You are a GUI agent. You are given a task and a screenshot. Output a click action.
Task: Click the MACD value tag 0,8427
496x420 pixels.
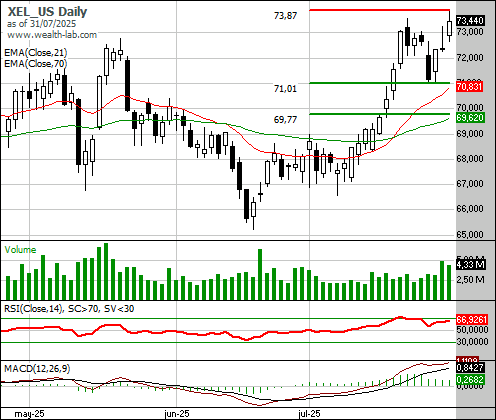(x=470, y=368)
